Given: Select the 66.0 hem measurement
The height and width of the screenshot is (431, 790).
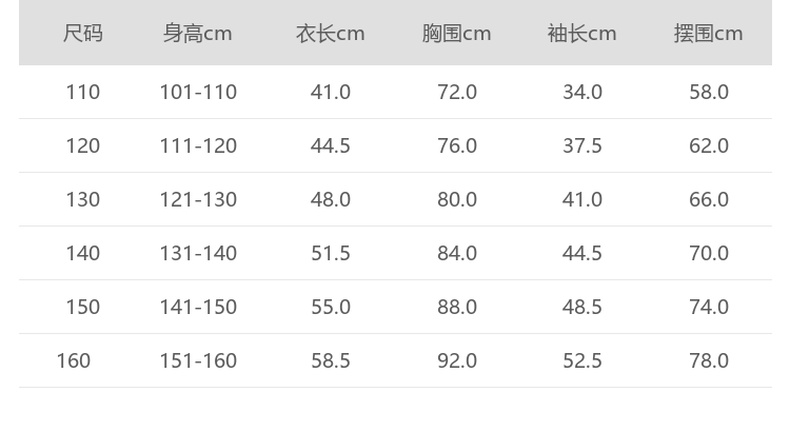Looking at the screenshot, I should (x=708, y=200).
